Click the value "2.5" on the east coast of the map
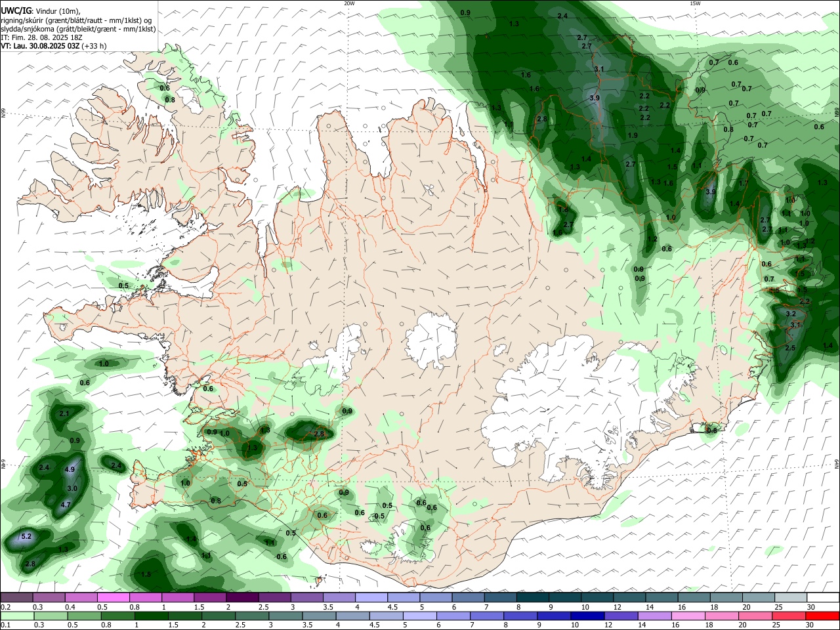The height and width of the screenshot is (630, 840). 790,348
